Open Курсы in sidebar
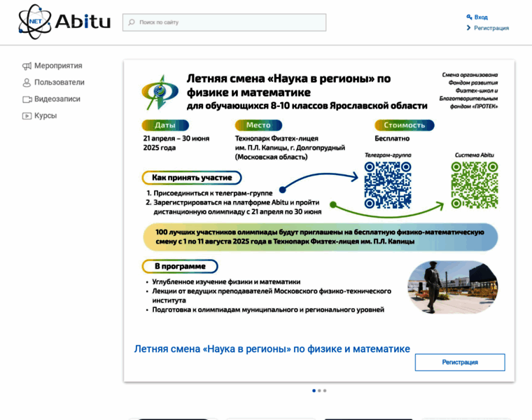Viewport: 532px width, 420px height. (45, 115)
